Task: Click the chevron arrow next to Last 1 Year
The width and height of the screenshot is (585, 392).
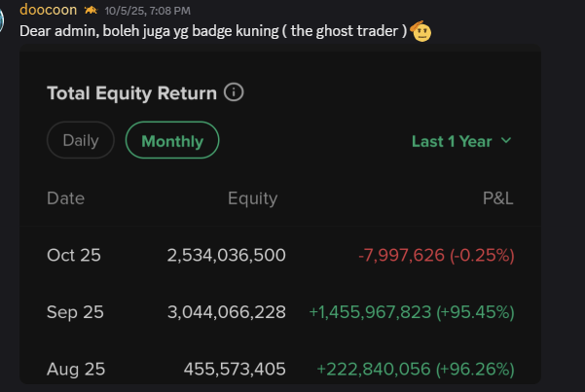Action: (x=506, y=141)
